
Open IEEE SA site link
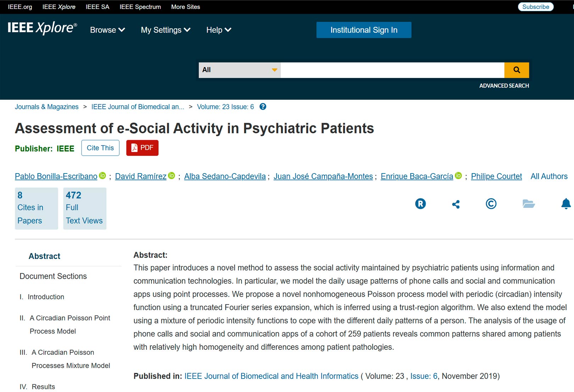point(98,7)
